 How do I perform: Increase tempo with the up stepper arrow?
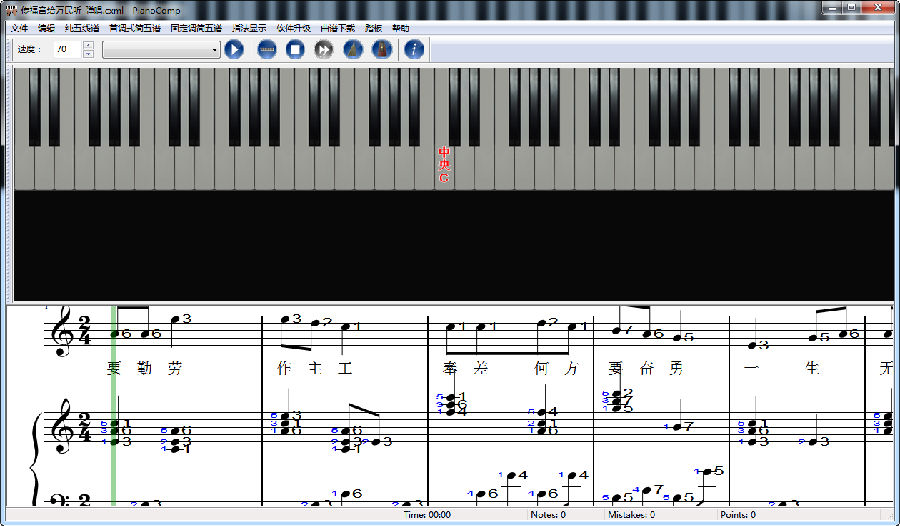click(88, 45)
